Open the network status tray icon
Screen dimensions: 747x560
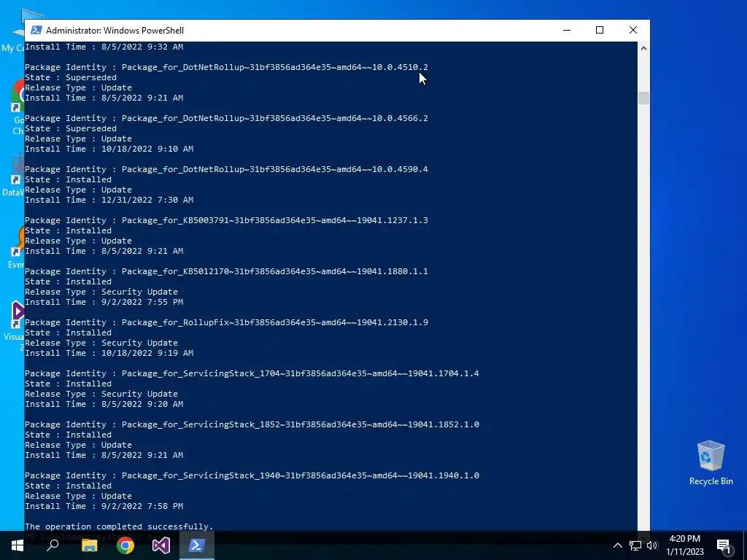(635, 545)
